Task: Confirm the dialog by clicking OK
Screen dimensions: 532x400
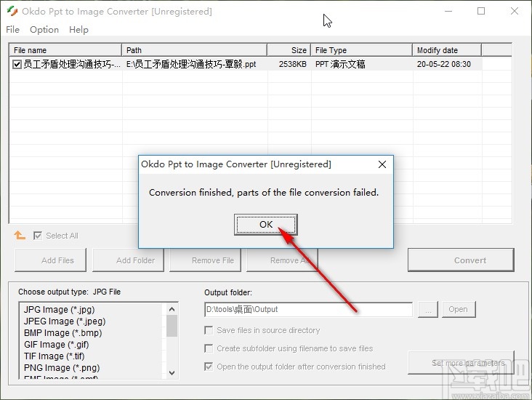Action: (266, 225)
